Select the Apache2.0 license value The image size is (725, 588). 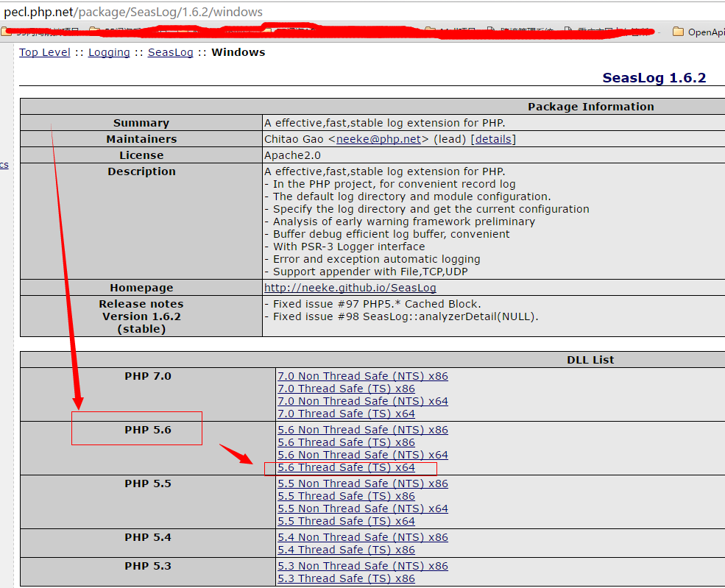(x=293, y=155)
